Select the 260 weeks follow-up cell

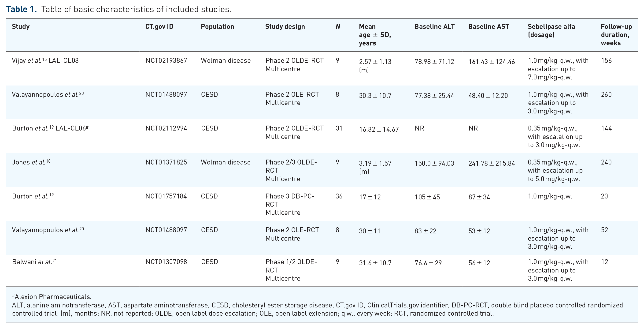click(x=607, y=95)
